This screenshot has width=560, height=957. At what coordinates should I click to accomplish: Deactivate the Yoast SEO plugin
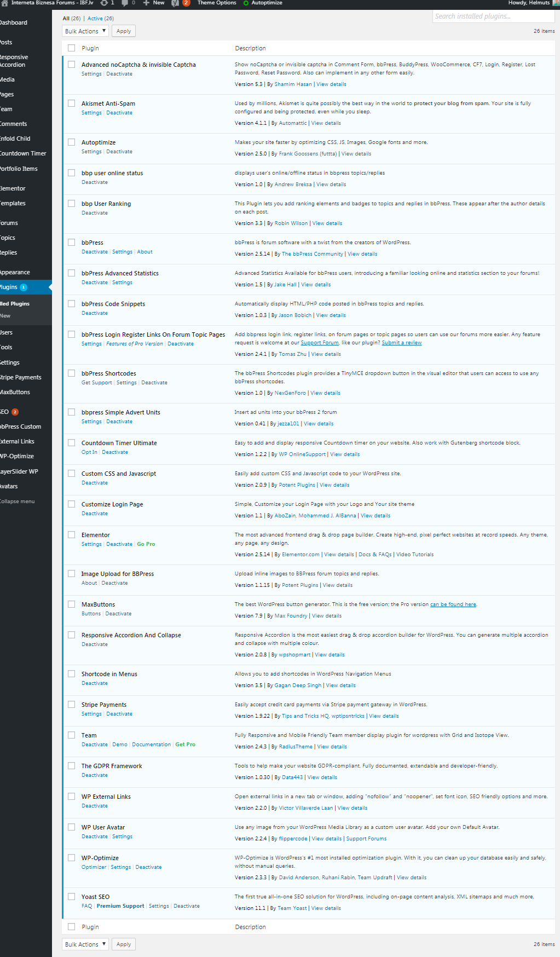[187, 906]
